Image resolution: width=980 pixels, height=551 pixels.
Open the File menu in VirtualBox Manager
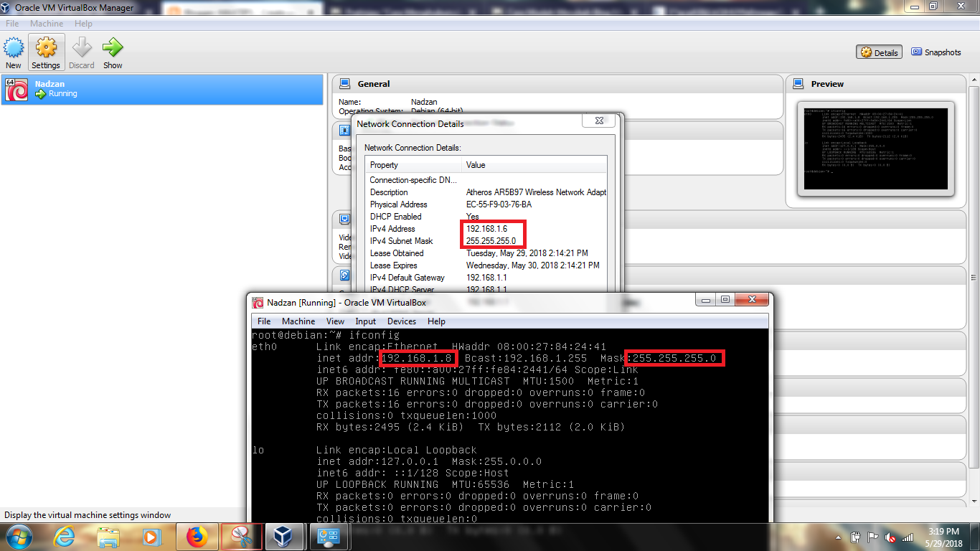[12, 24]
